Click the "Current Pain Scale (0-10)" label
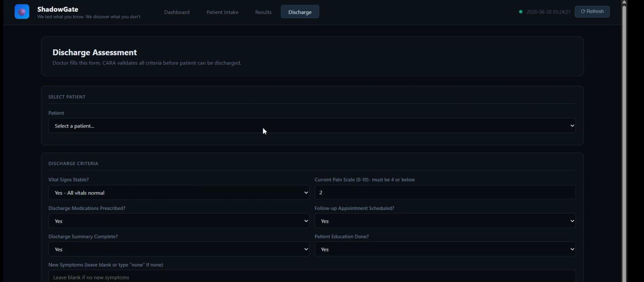Screen dimensions: 644x282 click(365, 179)
